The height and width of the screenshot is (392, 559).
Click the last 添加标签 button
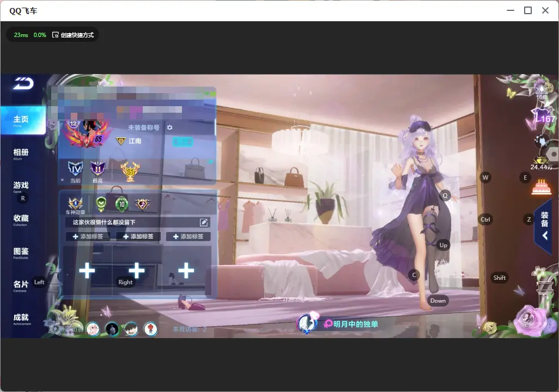188,236
